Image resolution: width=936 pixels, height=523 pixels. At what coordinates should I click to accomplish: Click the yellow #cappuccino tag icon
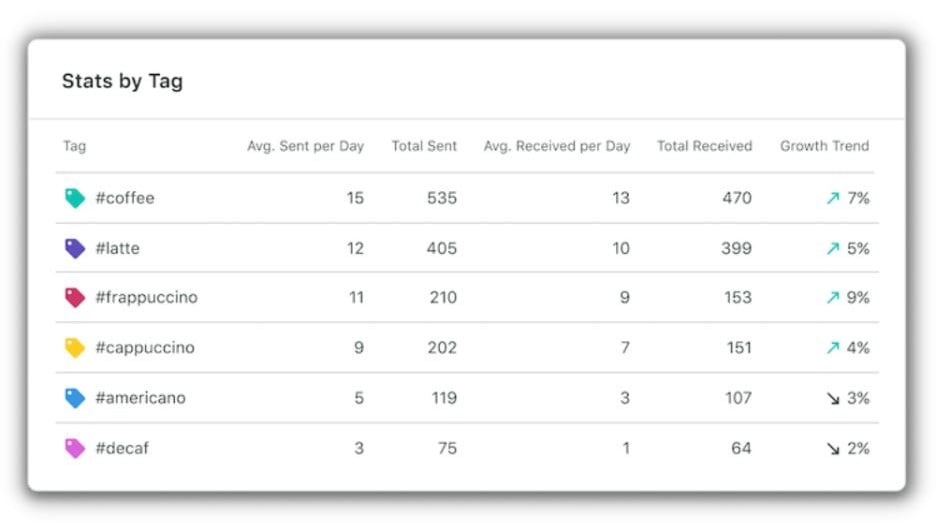(x=75, y=347)
